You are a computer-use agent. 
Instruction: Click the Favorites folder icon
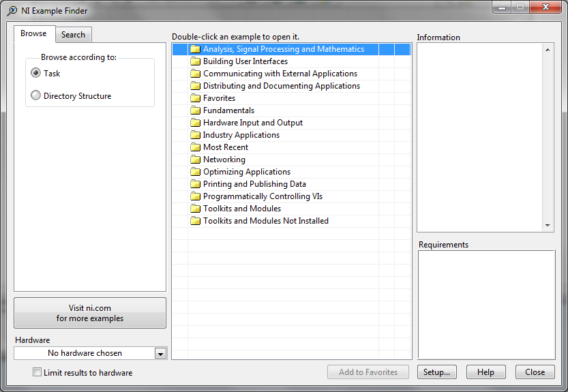point(195,98)
